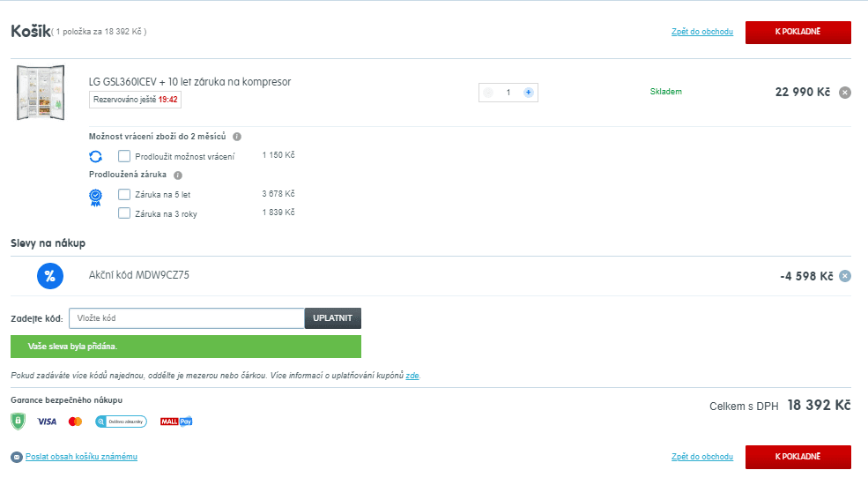The height and width of the screenshot is (485, 868).
Task: Click the Vaše sleva byla přidána message
Action: pyautogui.click(x=185, y=347)
